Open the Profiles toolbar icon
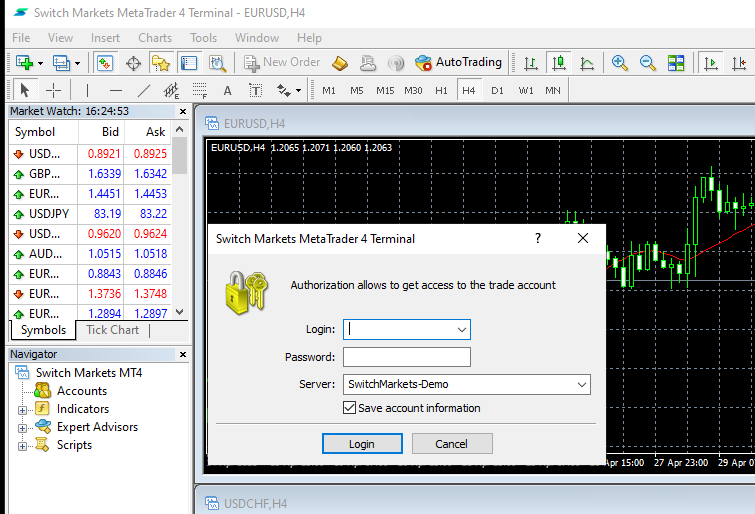755x514 pixels. 61,63
